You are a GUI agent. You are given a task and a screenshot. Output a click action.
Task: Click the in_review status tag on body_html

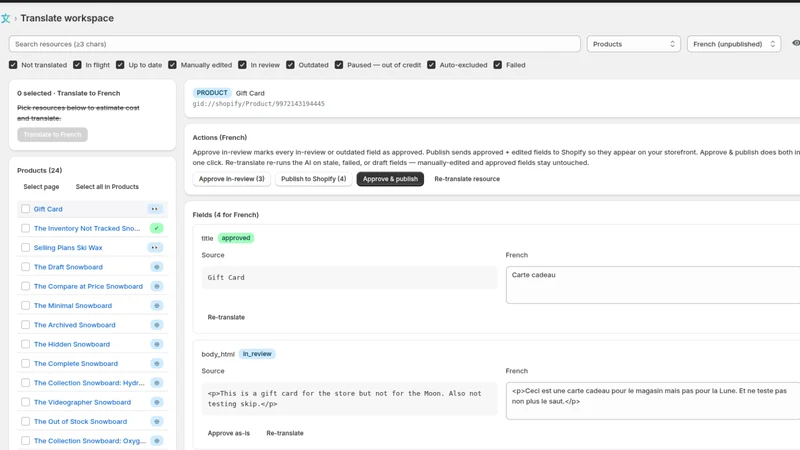point(257,354)
